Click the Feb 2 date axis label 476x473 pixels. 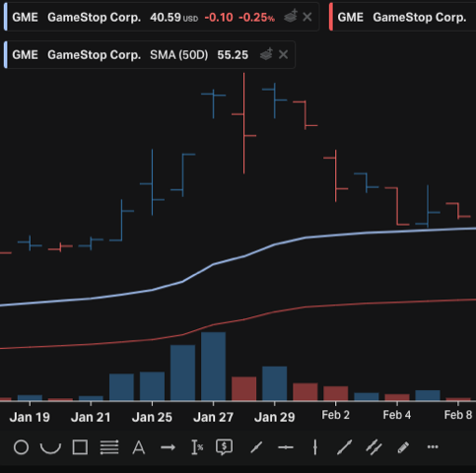pos(335,415)
